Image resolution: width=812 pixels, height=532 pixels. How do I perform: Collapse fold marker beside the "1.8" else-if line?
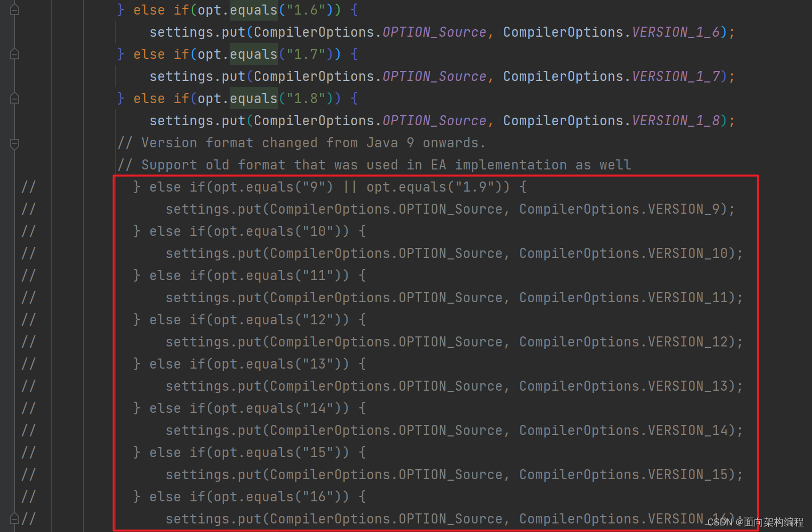coord(15,99)
